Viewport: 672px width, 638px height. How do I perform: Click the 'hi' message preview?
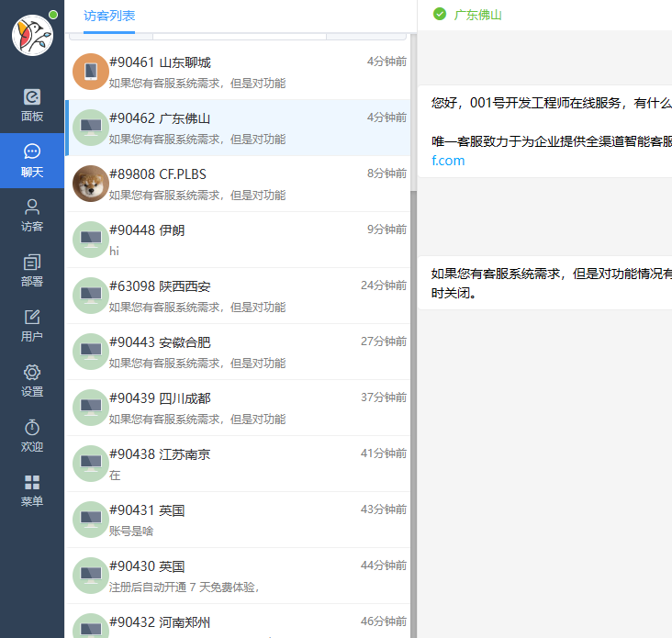click(x=114, y=252)
